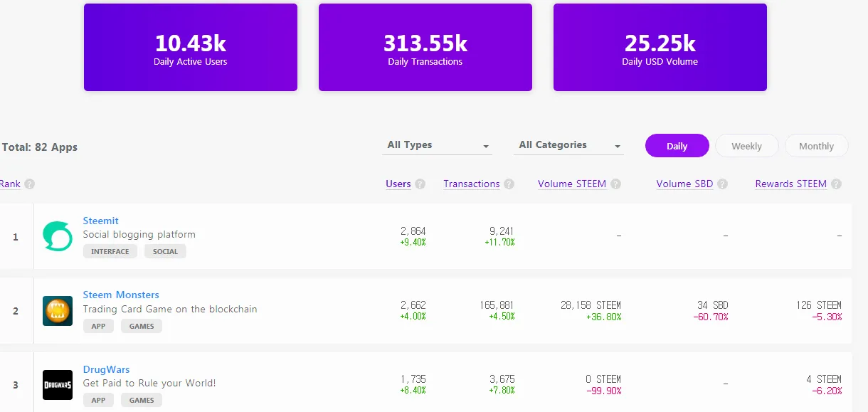868x412 pixels.
Task: Sort the table by Rewards STEEM
Action: [x=791, y=184]
